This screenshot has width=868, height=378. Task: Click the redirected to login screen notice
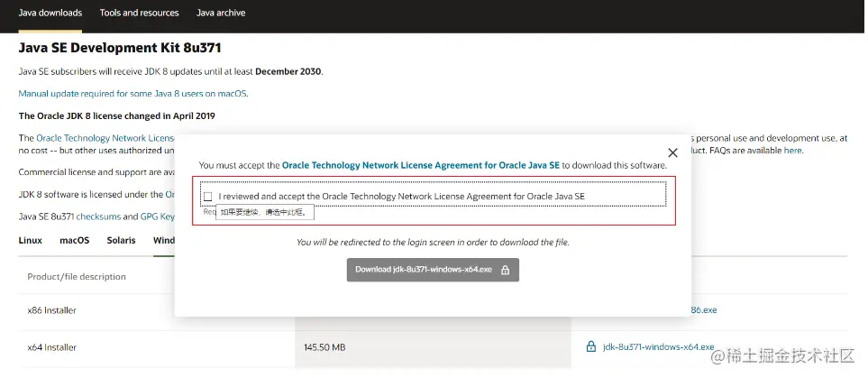coord(433,242)
